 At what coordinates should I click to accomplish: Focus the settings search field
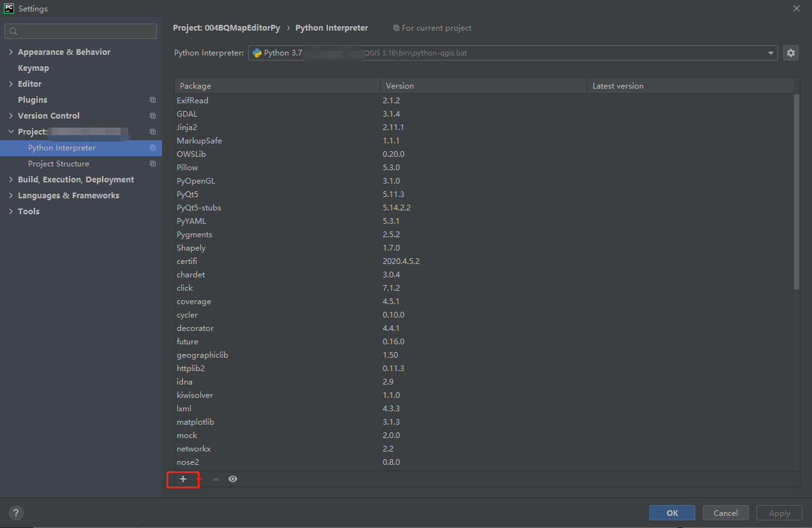[x=80, y=31]
